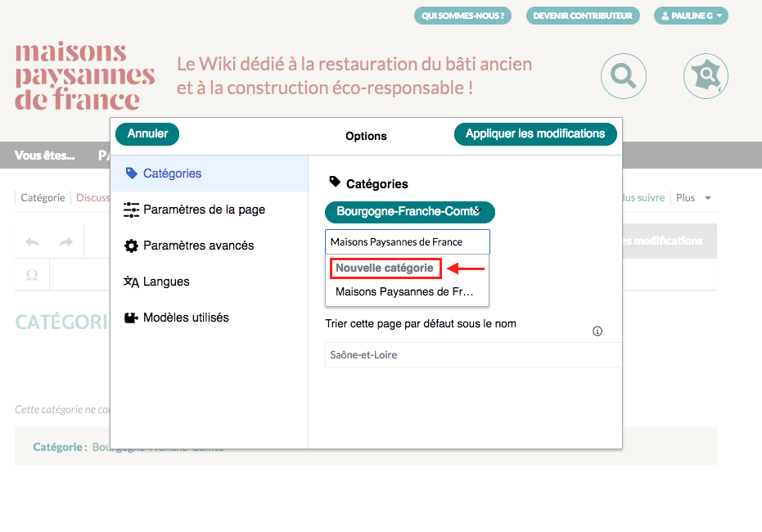Image resolution: width=762 pixels, height=532 pixels.
Task: Switch to Paramètres avancés section
Action: click(x=198, y=246)
